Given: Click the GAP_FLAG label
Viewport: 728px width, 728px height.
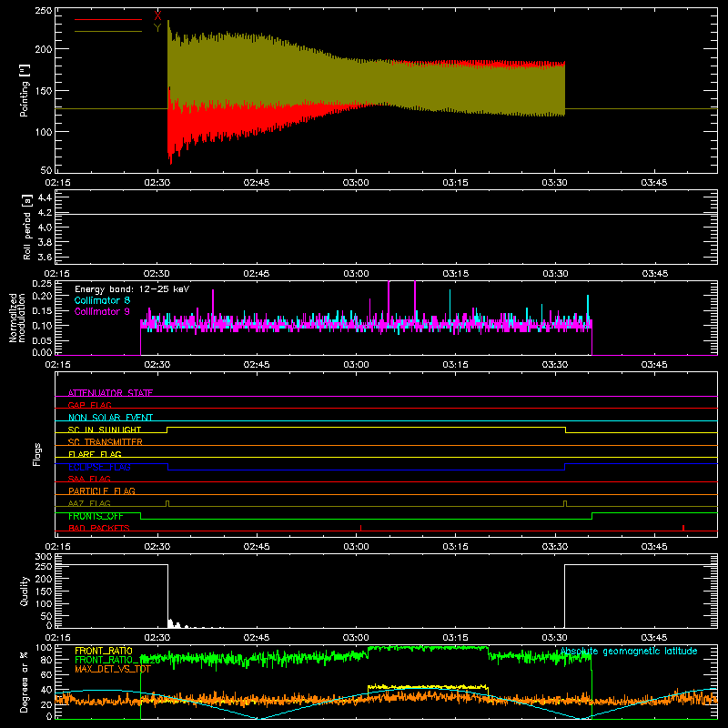Looking at the screenshot, I should coord(89,405).
